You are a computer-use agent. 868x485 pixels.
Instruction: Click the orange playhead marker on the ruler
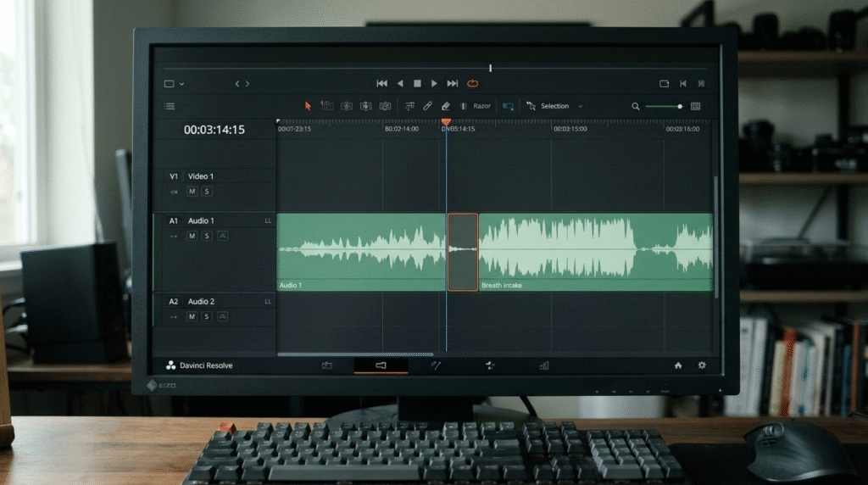pyautogui.click(x=446, y=121)
